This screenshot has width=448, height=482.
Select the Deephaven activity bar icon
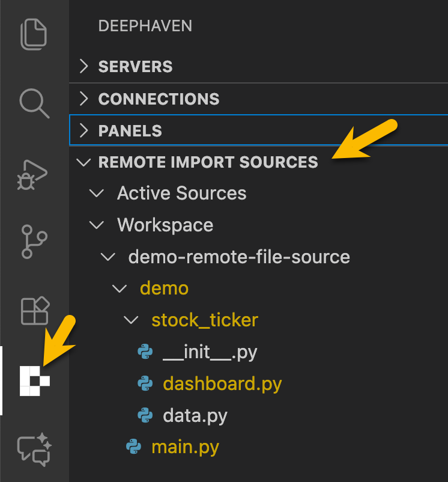click(x=34, y=380)
